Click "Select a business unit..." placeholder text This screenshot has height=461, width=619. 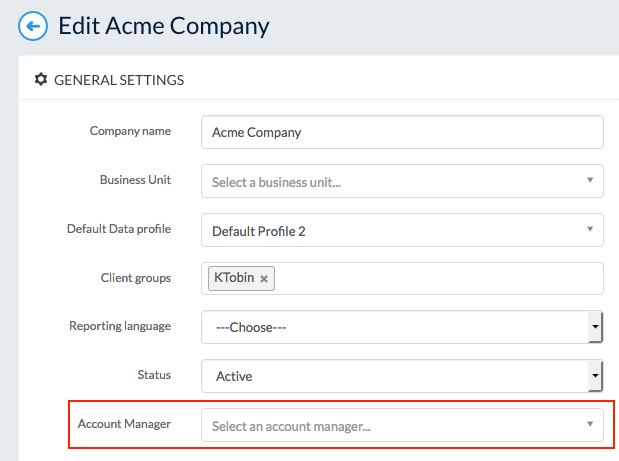click(x=276, y=182)
